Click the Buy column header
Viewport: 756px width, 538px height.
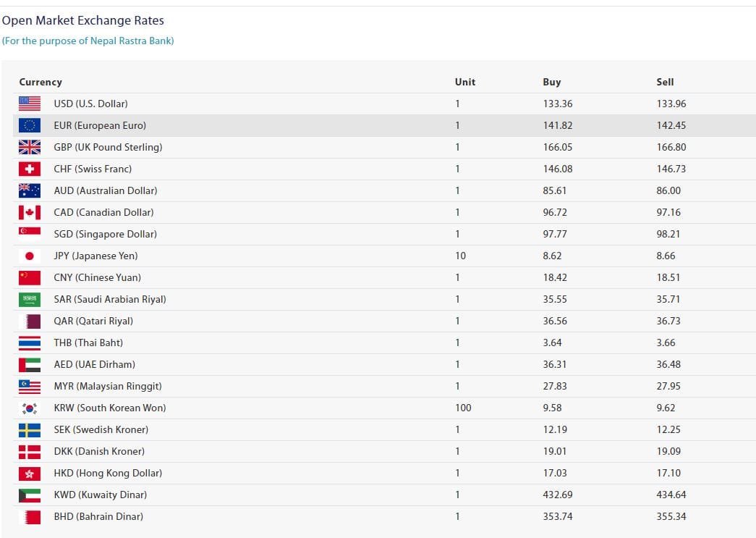[x=551, y=82]
